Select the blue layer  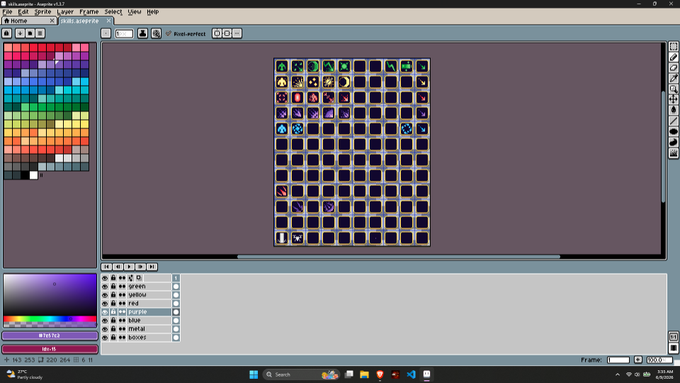coord(149,320)
